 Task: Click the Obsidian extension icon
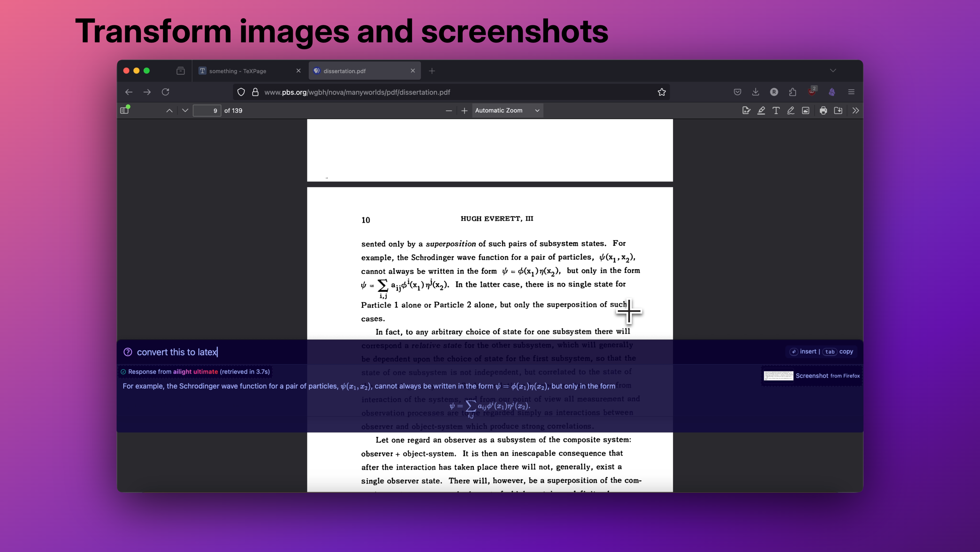pyautogui.click(x=832, y=92)
